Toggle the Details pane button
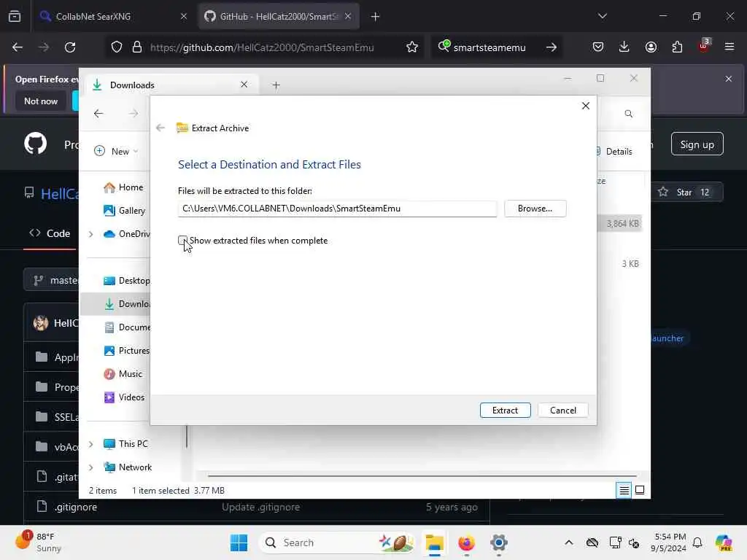 [x=614, y=152]
